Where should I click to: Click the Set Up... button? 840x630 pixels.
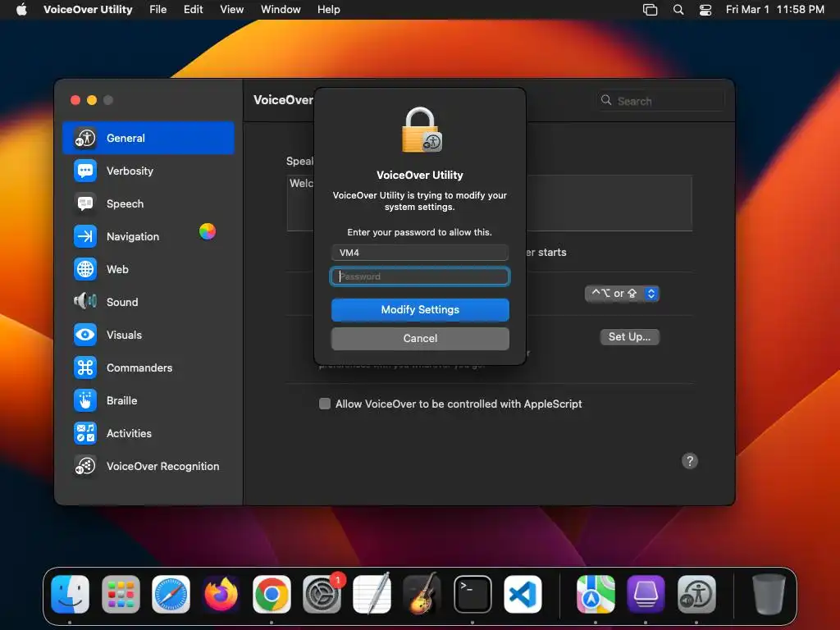point(629,336)
